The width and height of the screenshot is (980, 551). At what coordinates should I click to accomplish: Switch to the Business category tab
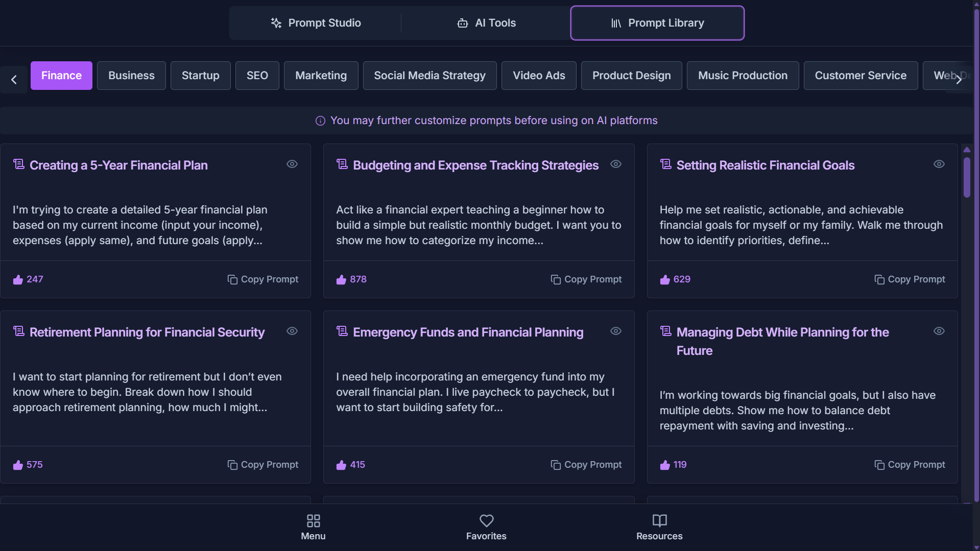(131, 75)
